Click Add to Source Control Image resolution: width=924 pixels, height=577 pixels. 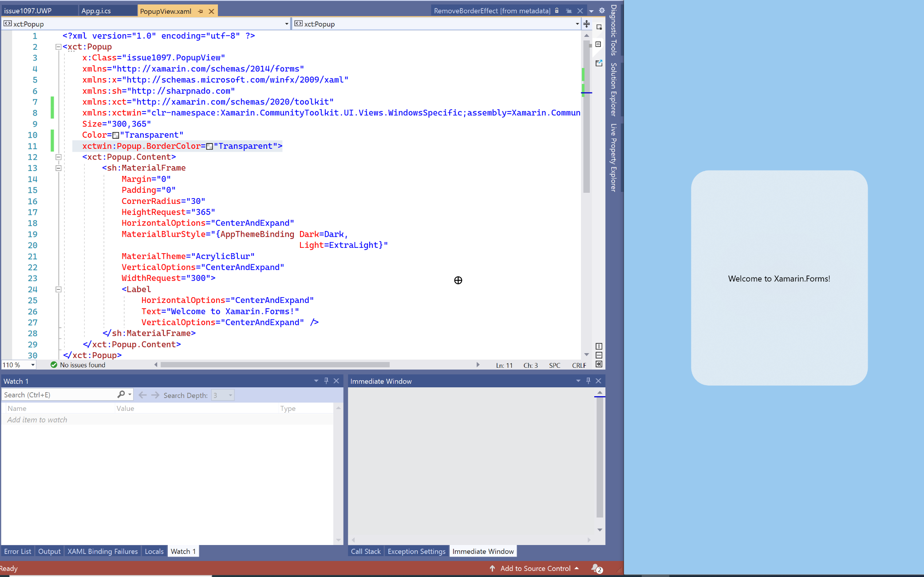point(535,568)
